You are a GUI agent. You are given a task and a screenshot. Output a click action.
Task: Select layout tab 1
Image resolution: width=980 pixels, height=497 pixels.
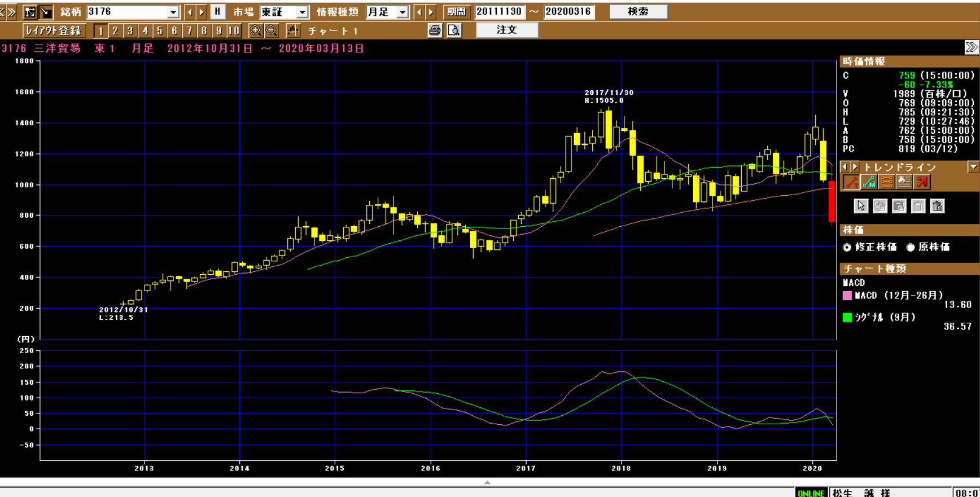(x=100, y=31)
